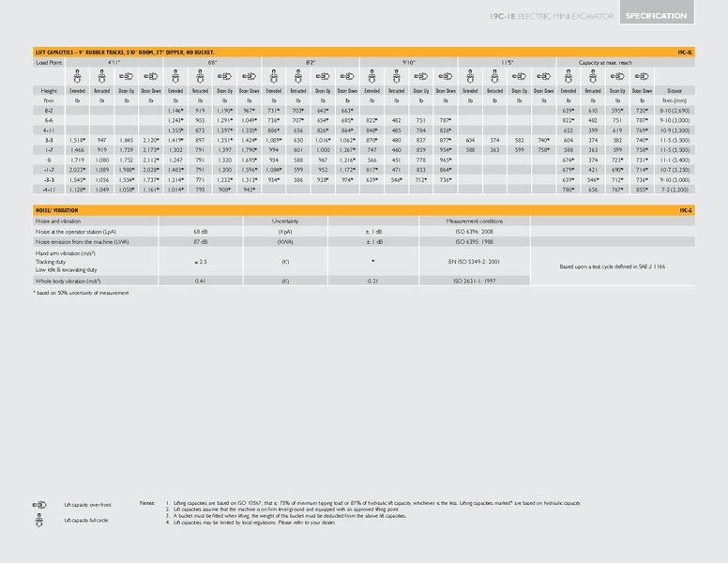Click full-circle icon above Extended under 11'5"
Image resolution: width=728 pixels, height=563 pixels.
pos(470,77)
